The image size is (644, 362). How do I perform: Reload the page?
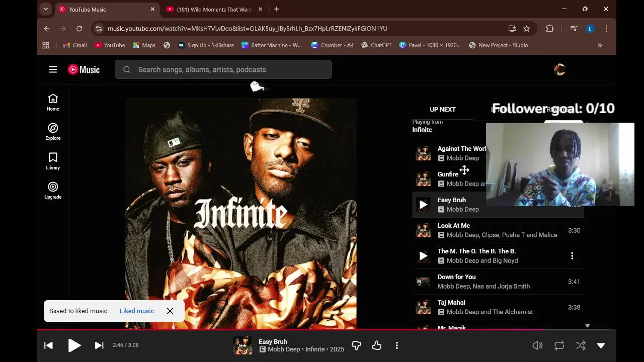[79, 29]
